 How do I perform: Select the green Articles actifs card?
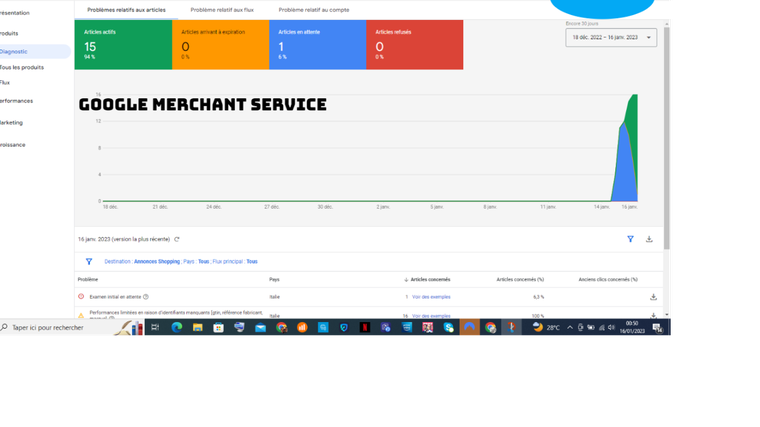pos(123,45)
